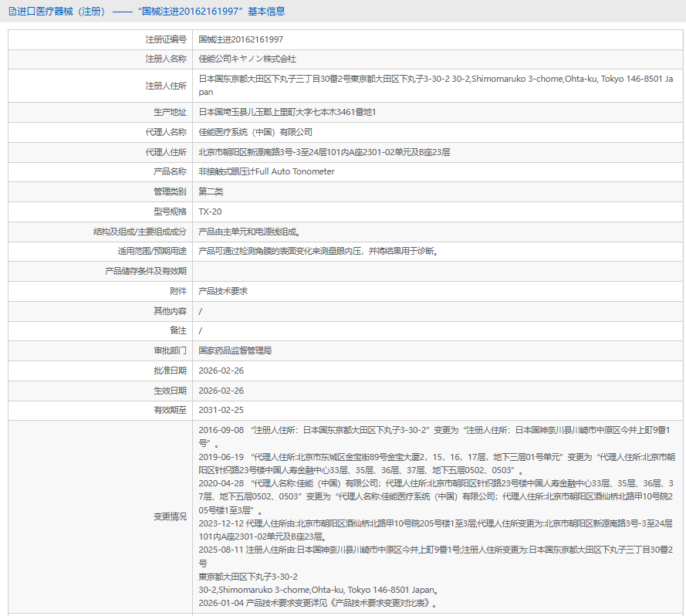
Task: Click the 代理人名称 label
Action: (x=166, y=132)
